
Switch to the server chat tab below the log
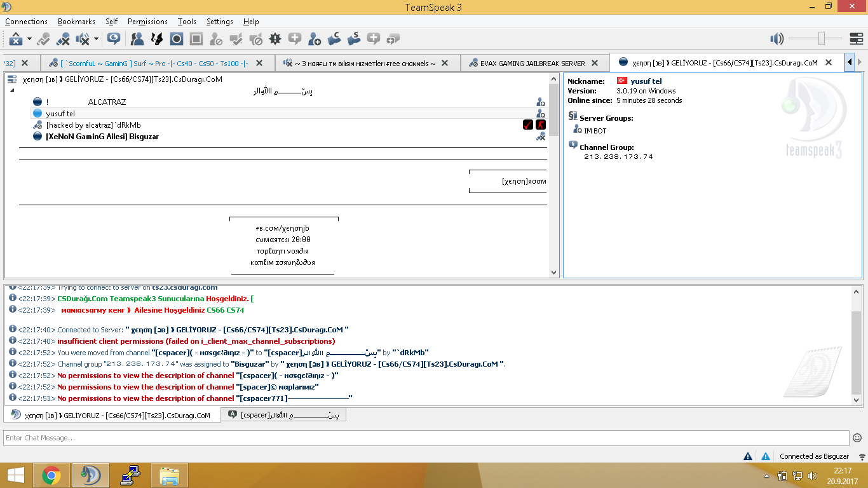click(112, 415)
